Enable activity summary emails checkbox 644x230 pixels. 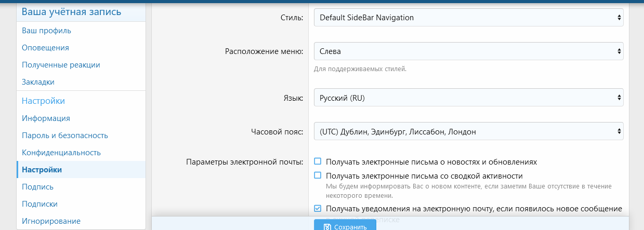click(x=318, y=175)
